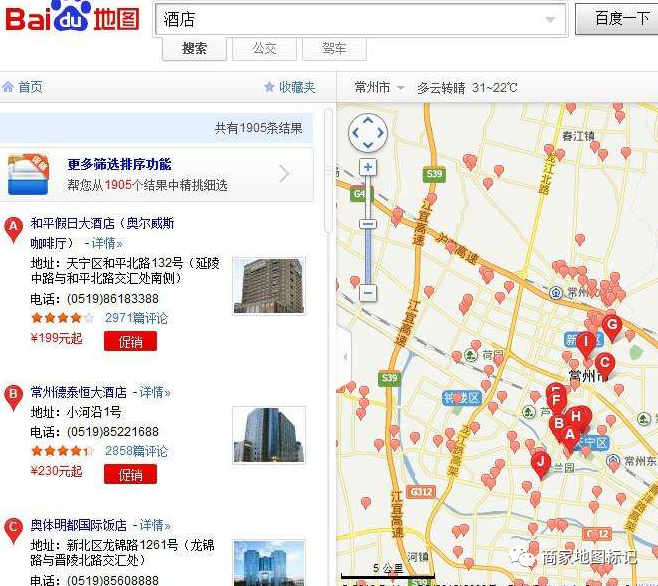658x586 pixels.
Task: Select red map marker G
Action: point(611,326)
